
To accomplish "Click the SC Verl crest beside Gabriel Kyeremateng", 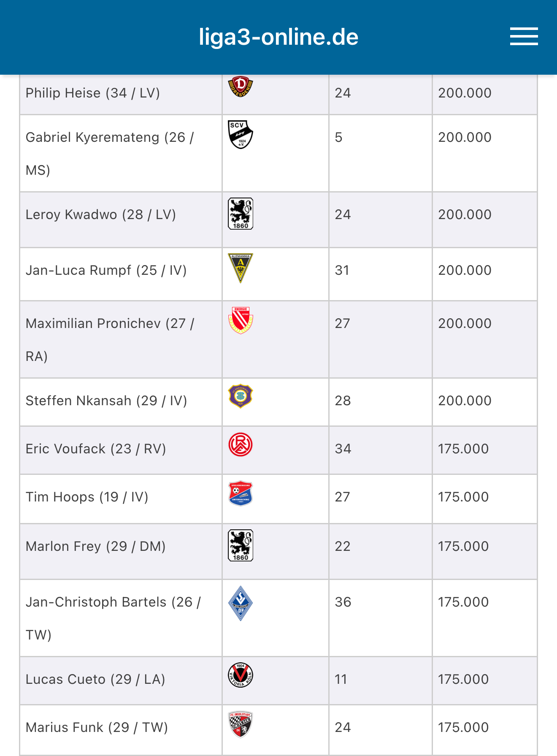I will [241, 135].
